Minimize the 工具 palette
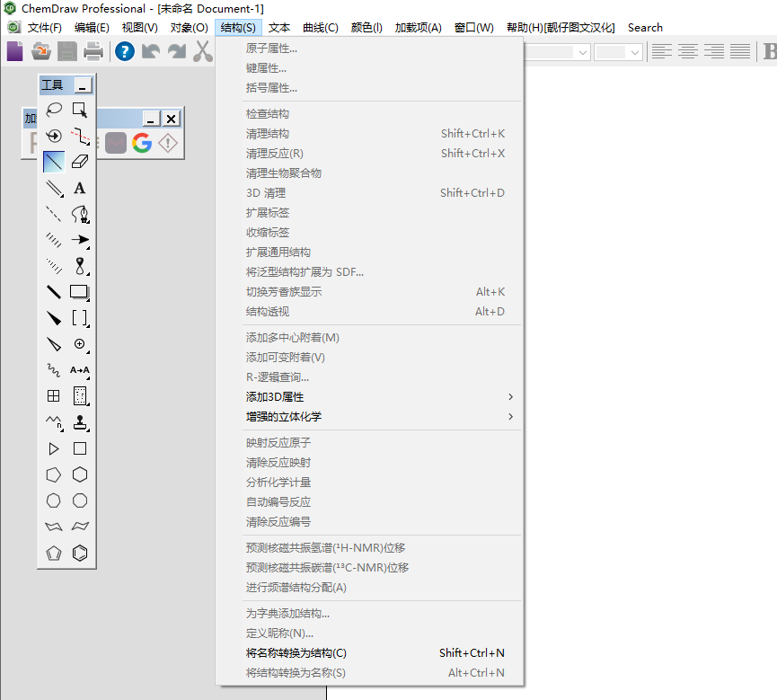 (x=83, y=85)
